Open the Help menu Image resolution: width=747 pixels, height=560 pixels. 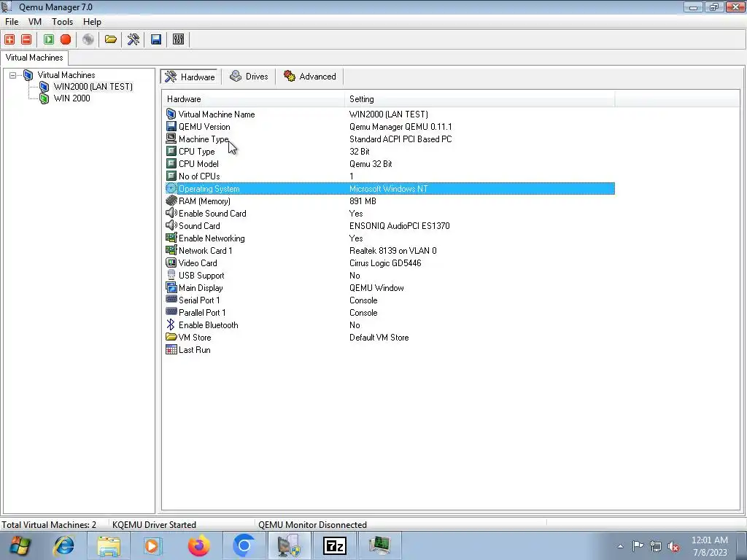click(x=92, y=22)
